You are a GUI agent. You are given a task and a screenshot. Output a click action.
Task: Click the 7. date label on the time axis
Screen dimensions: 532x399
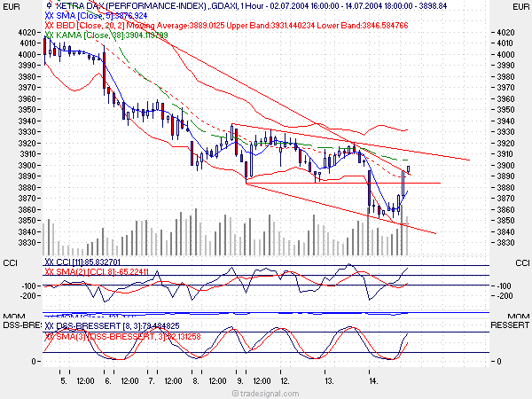pos(152,381)
